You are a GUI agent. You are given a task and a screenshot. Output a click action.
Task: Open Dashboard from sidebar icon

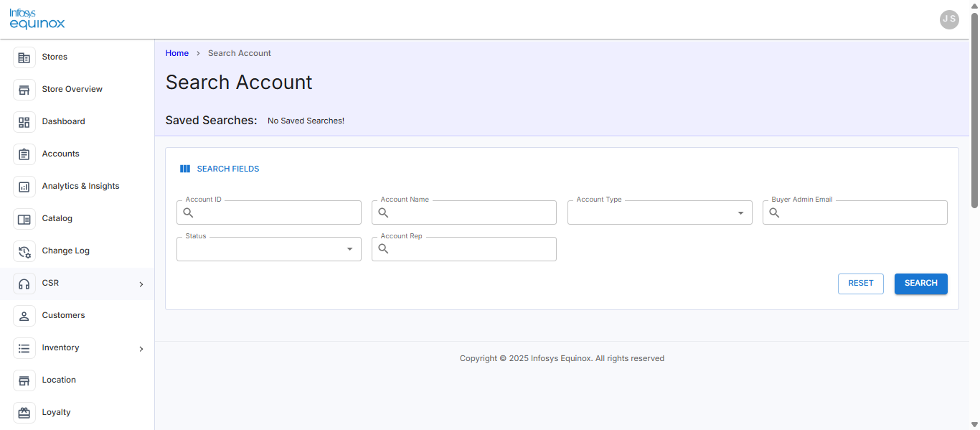click(x=24, y=122)
